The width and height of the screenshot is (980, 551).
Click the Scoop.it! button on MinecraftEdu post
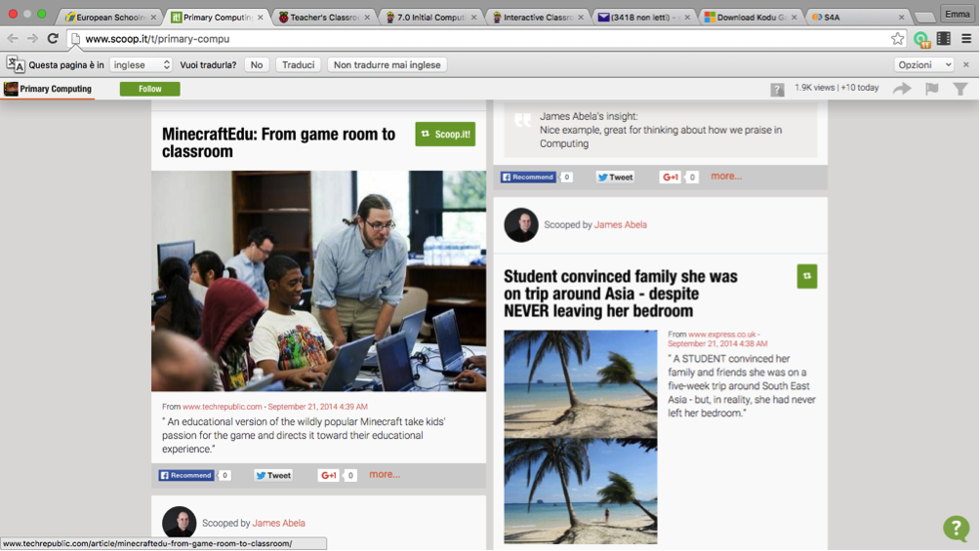pos(445,135)
